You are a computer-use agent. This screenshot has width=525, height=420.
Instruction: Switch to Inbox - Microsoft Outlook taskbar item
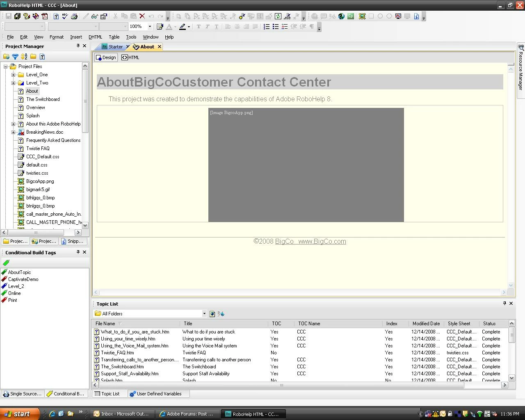pos(121,414)
